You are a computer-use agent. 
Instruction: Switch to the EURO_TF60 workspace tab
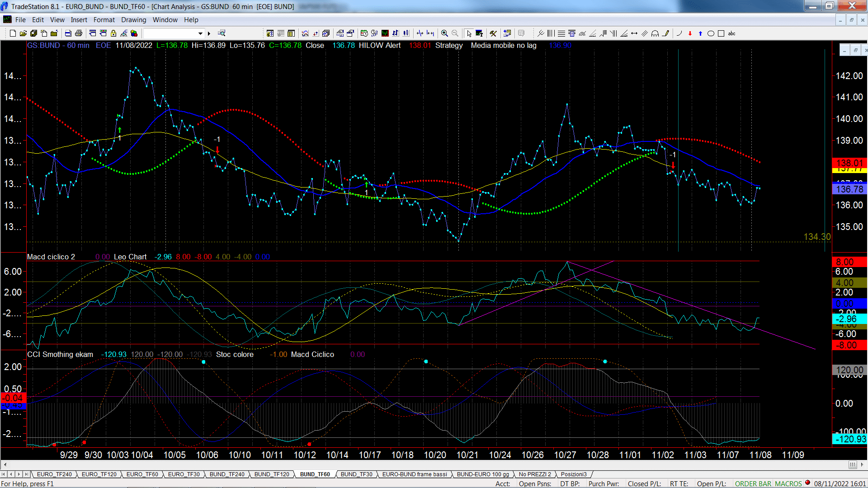click(142, 474)
